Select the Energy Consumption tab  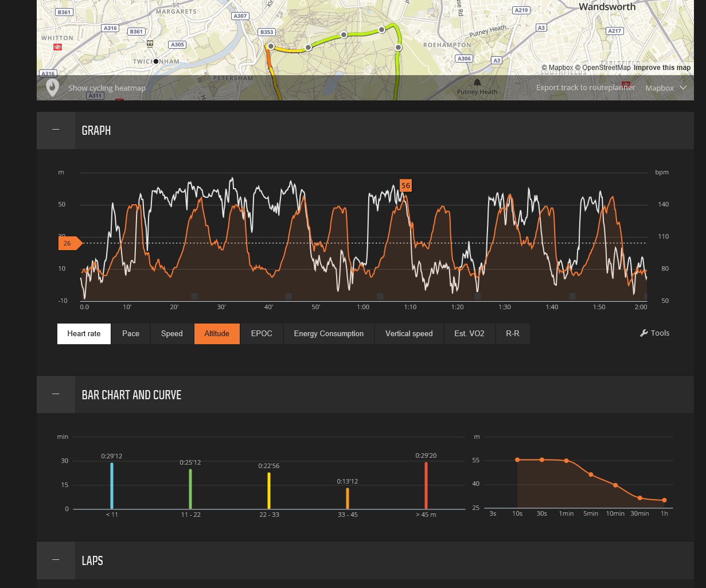329,333
